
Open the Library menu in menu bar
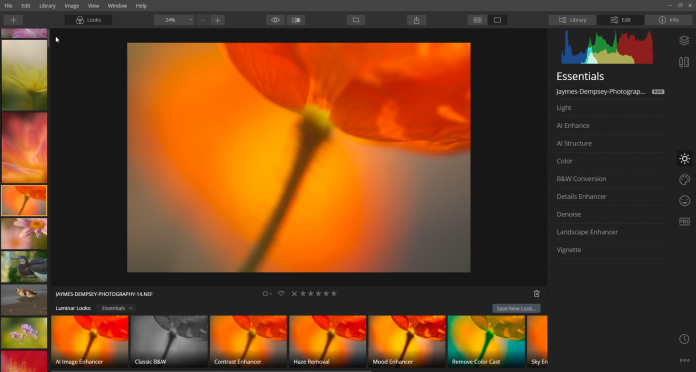[47, 6]
